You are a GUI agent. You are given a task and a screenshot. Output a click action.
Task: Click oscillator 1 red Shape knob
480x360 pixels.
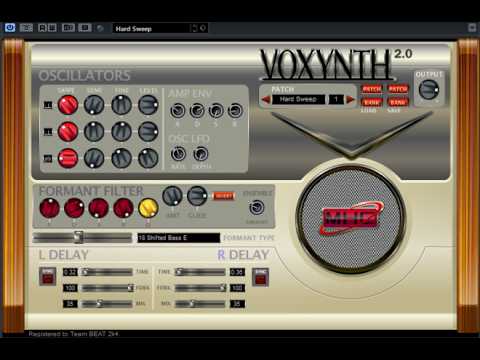(x=68, y=105)
